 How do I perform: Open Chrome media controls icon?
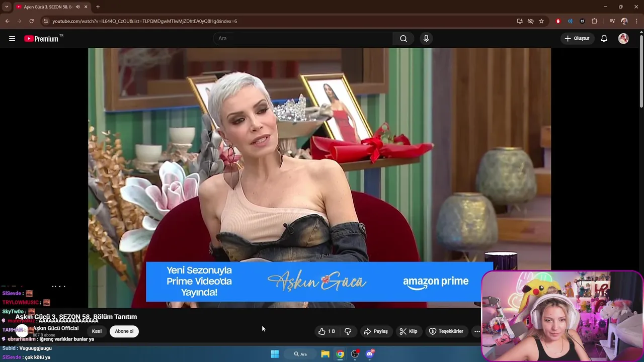(612, 21)
